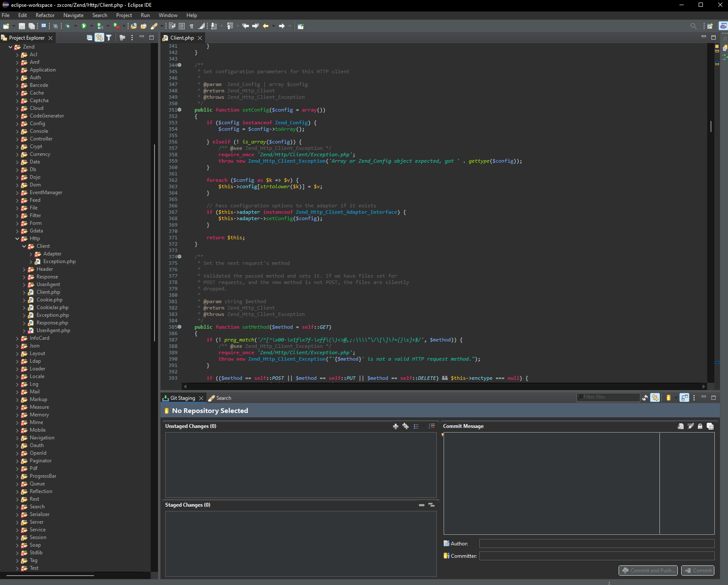Click the editor horizontal scrollbar

[x=444, y=386]
